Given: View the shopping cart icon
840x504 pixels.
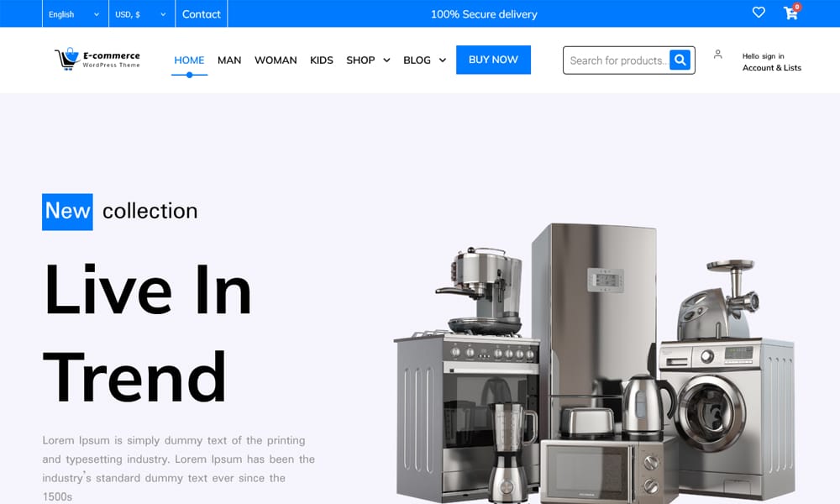Looking at the screenshot, I should (x=788, y=14).
